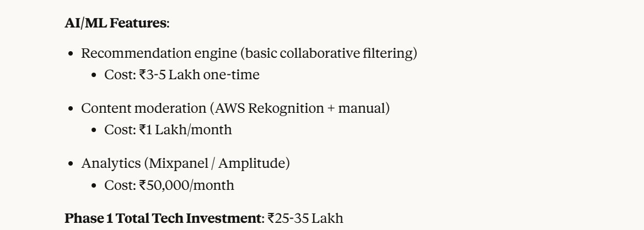The width and height of the screenshot is (644, 230).
Task: Click the bullet dot before Analytics
Action: pos(71,164)
